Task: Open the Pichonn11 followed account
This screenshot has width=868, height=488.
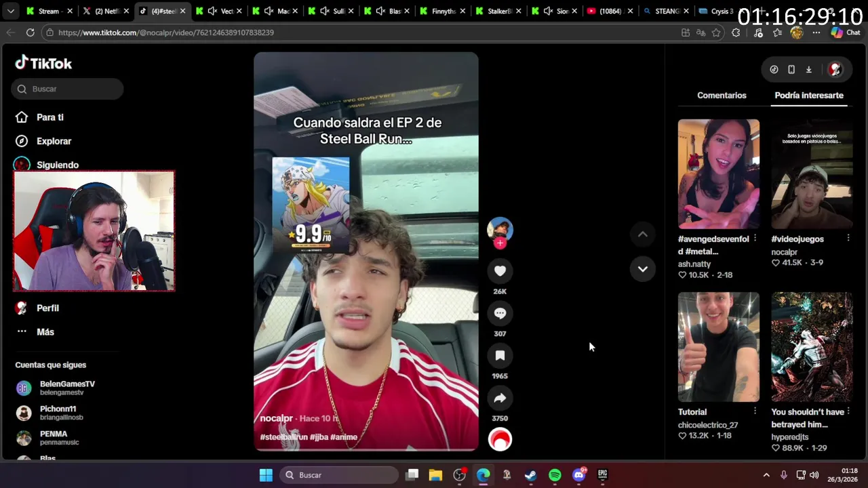Action: click(50, 413)
